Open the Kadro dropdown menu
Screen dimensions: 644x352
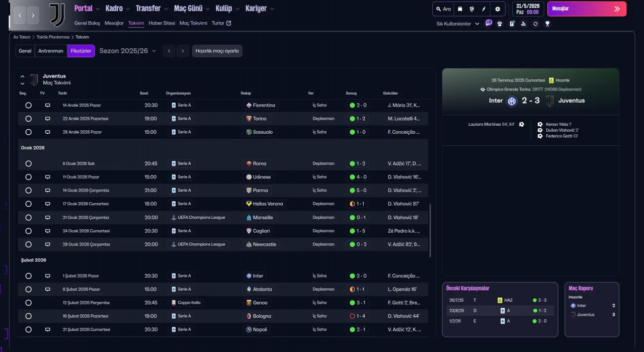click(118, 9)
